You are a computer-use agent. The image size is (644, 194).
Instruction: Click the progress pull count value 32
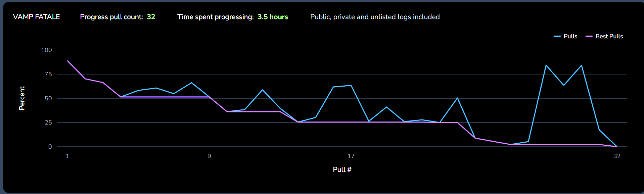[151, 17]
